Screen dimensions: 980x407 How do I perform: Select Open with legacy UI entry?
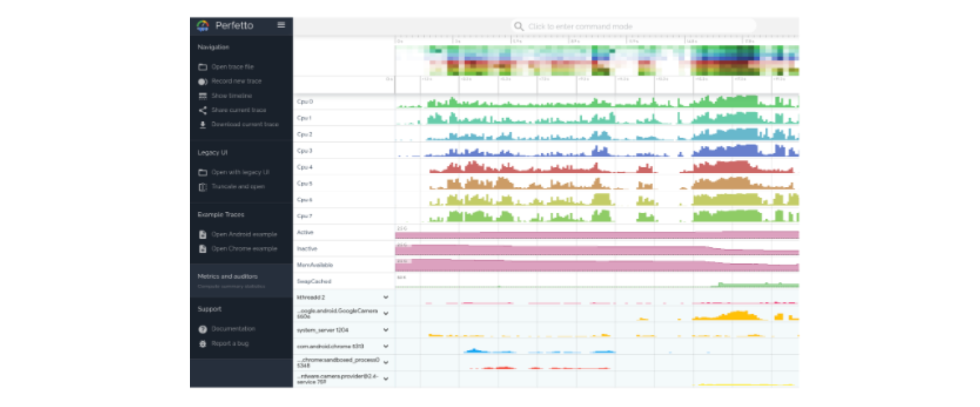[240, 172]
